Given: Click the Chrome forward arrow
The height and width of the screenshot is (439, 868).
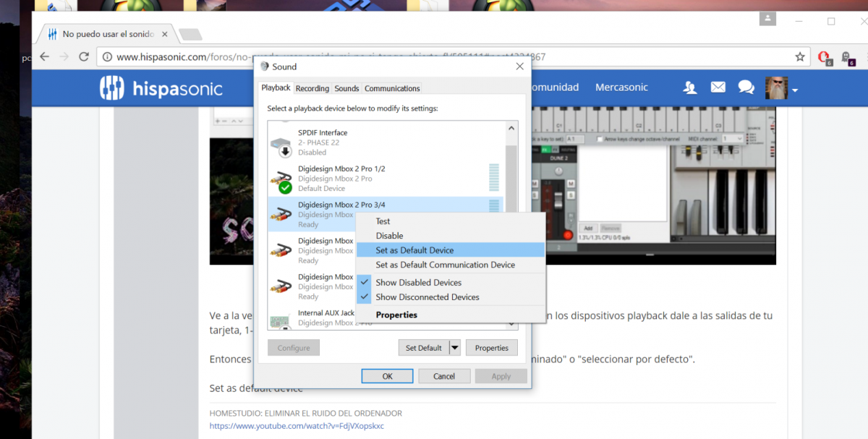Looking at the screenshot, I should coord(64,56).
